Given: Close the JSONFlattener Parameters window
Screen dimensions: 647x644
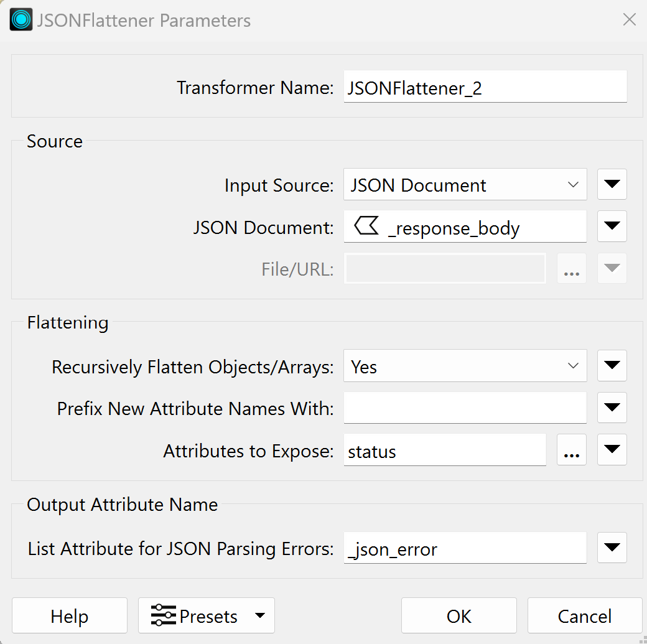Looking at the screenshot, I should point(629,20).
